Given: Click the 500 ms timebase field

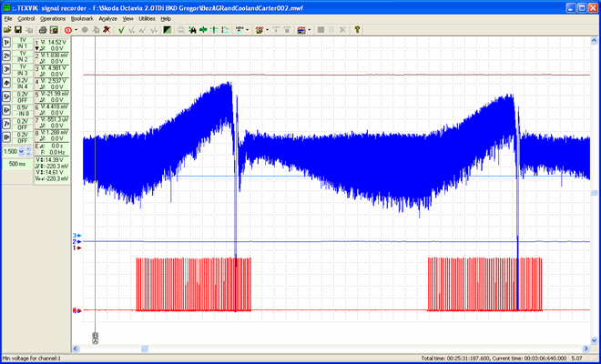Looking at the screenshot, I should coord(17,164).
